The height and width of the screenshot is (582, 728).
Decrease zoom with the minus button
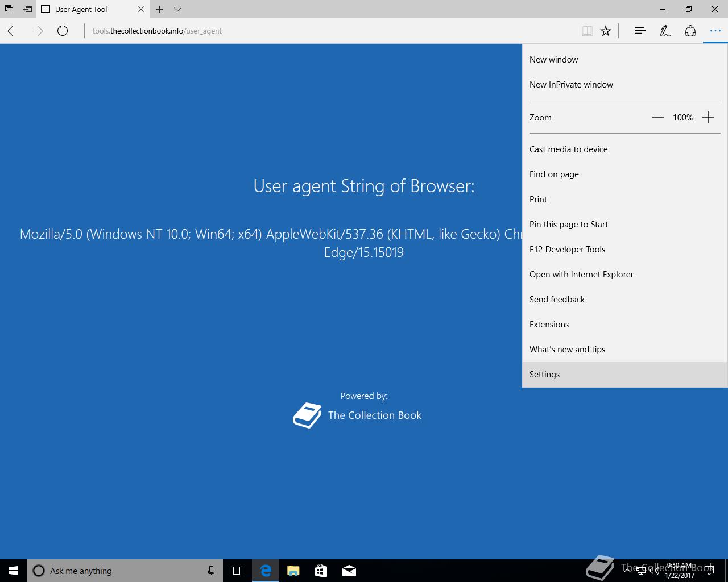658,117
